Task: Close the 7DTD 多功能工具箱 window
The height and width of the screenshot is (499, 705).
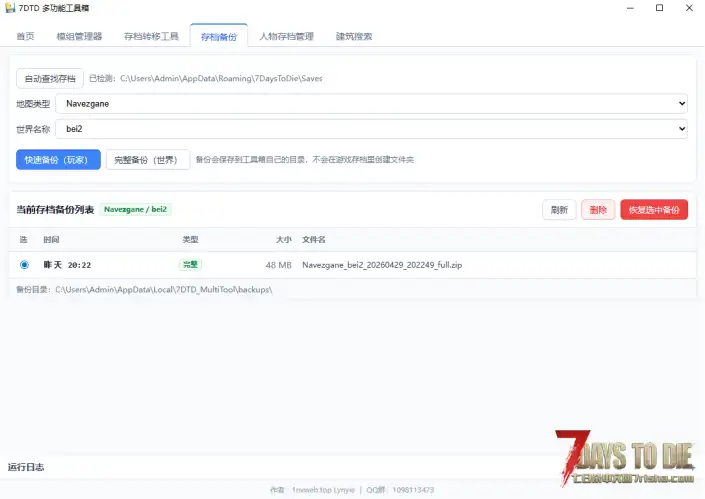Action: pyautogui.click(x=689, y=8)
